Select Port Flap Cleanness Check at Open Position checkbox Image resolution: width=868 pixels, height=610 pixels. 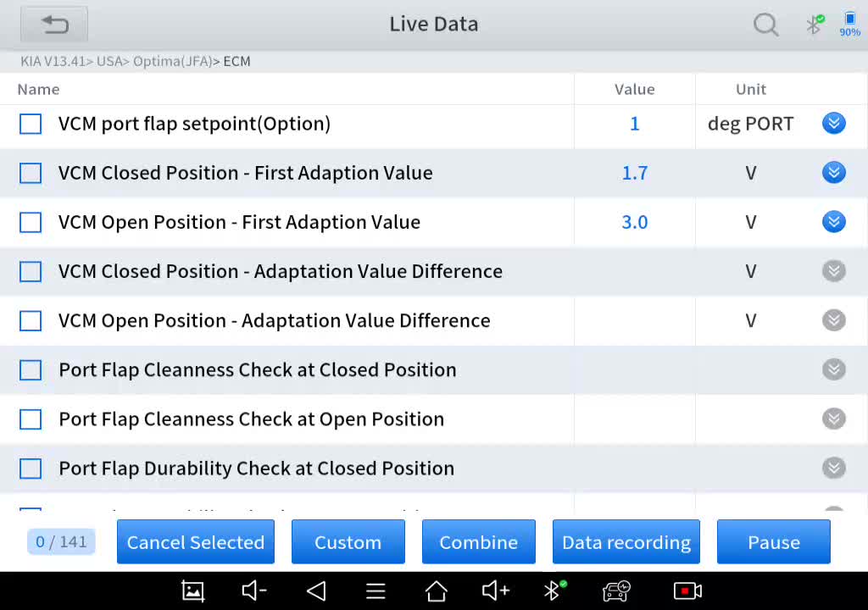tap(31, 419)
